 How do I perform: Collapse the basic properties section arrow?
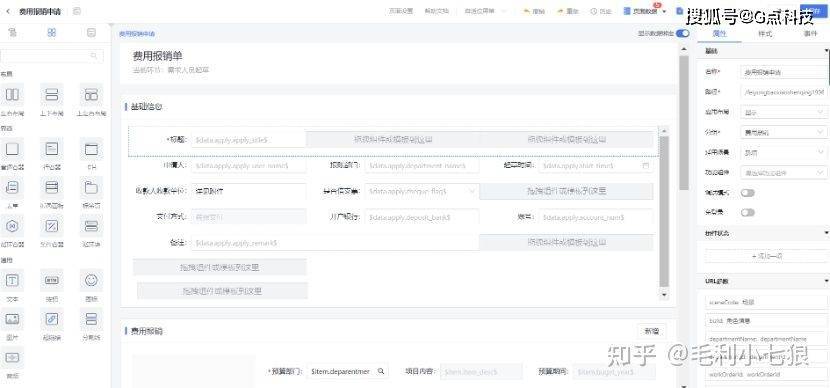(826, 51)
